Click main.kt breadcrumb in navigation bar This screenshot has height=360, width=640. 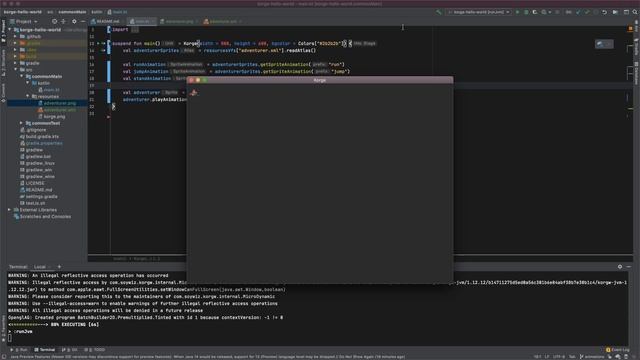coord(118,12)
